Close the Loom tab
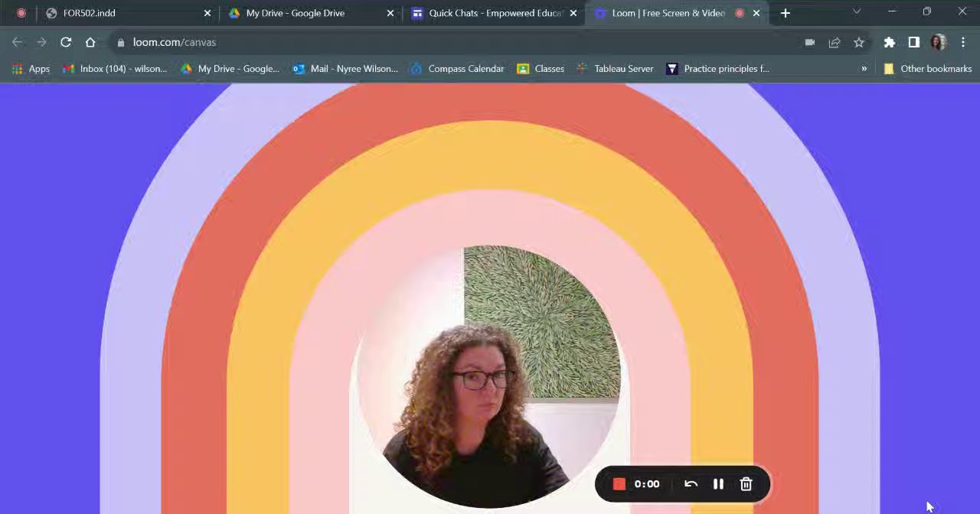 tap(756, 13)
